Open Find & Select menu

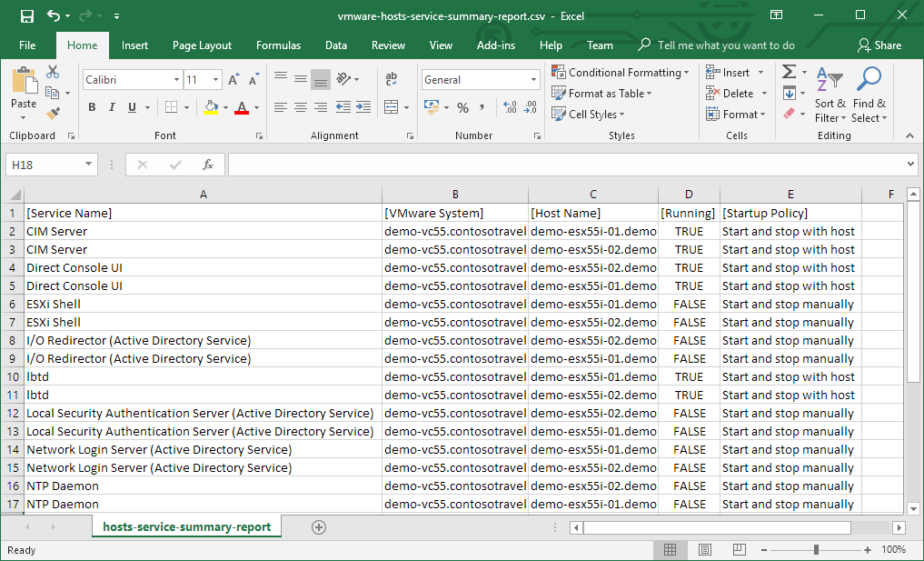pyautogui.click(x=869, y=95)
